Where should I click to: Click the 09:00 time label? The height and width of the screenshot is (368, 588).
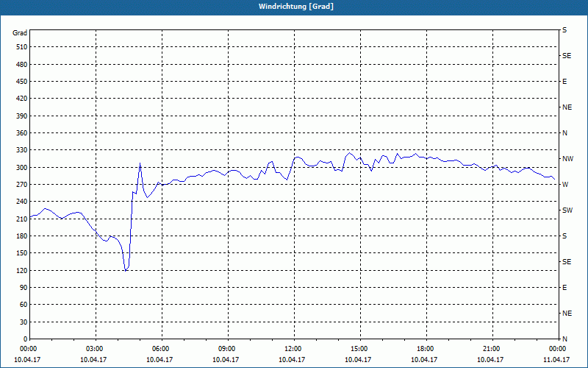point(228,349)
